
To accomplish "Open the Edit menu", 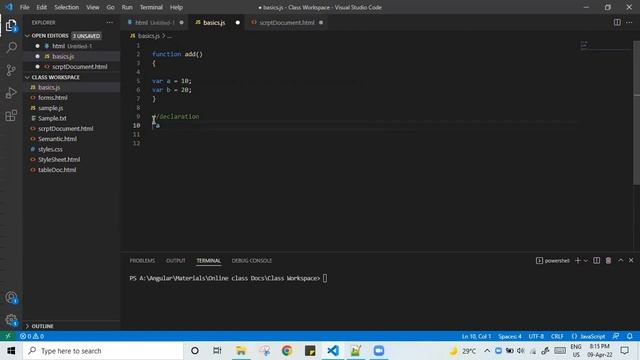I will pos(42,7).
